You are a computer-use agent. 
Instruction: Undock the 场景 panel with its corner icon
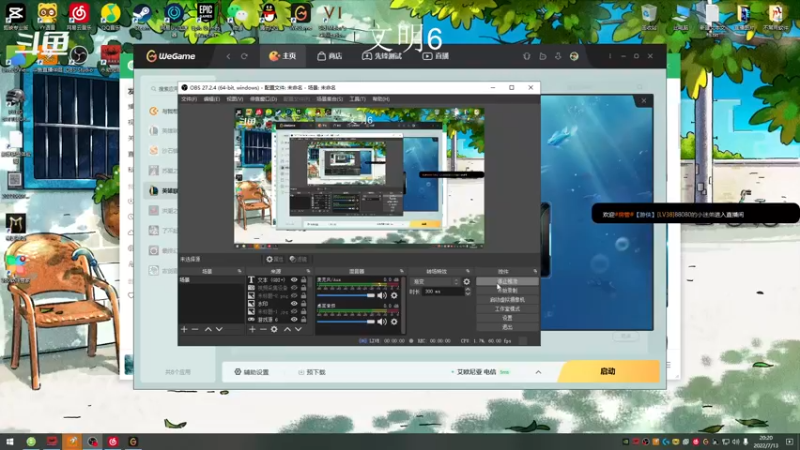[x=239, y=271]
